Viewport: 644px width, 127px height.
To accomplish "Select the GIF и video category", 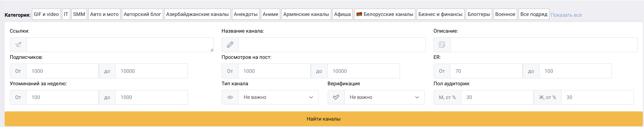I will pos(46,14).
